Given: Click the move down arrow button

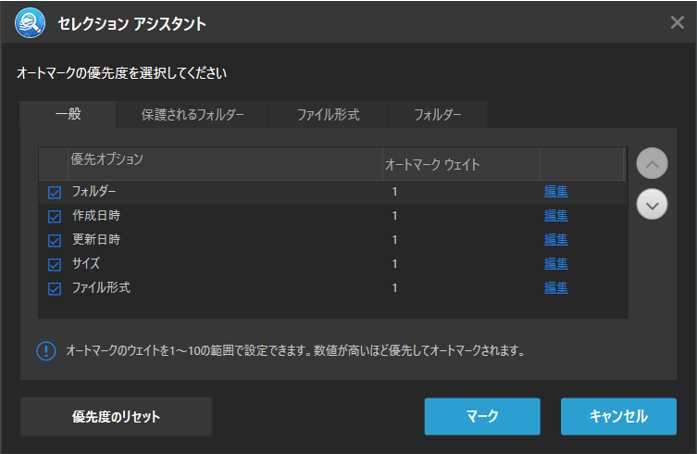Looking at the screenshot, I should [651, 204].
